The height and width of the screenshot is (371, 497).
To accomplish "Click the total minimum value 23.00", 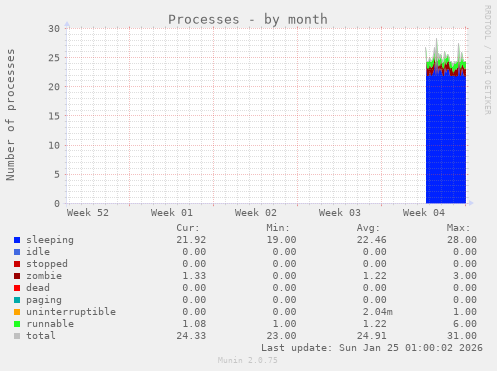I will (281, 336).
